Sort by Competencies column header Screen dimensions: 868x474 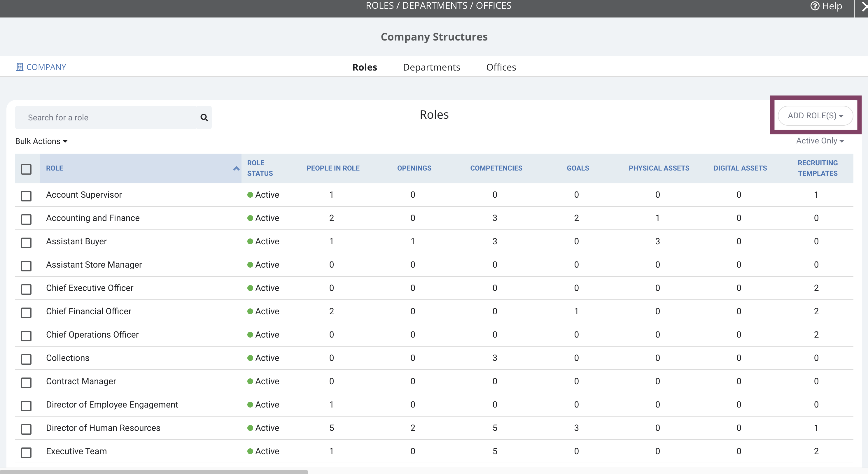coord(496,168)
